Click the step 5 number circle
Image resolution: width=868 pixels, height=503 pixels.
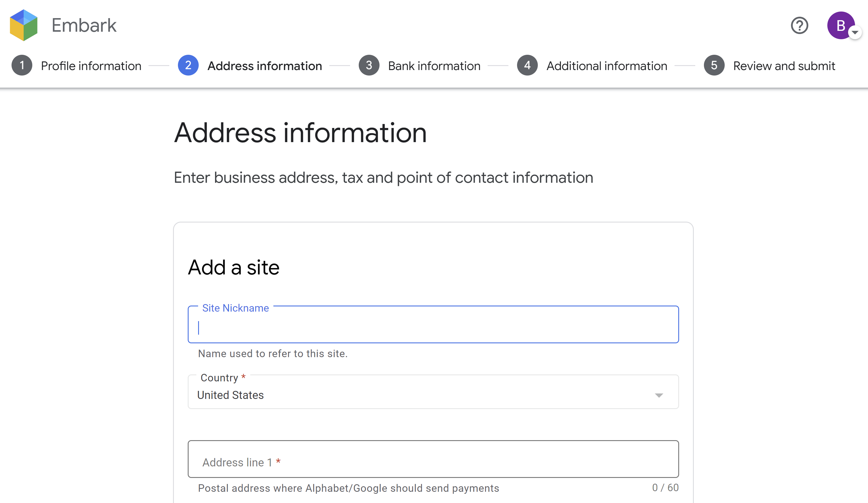point(714,65)
